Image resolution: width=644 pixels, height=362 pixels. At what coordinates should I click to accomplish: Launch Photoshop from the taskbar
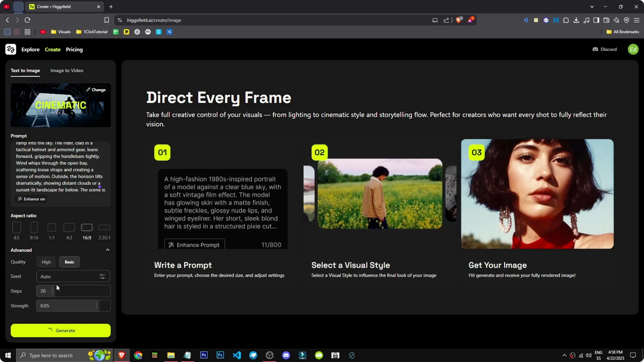(x=204, y=355)
